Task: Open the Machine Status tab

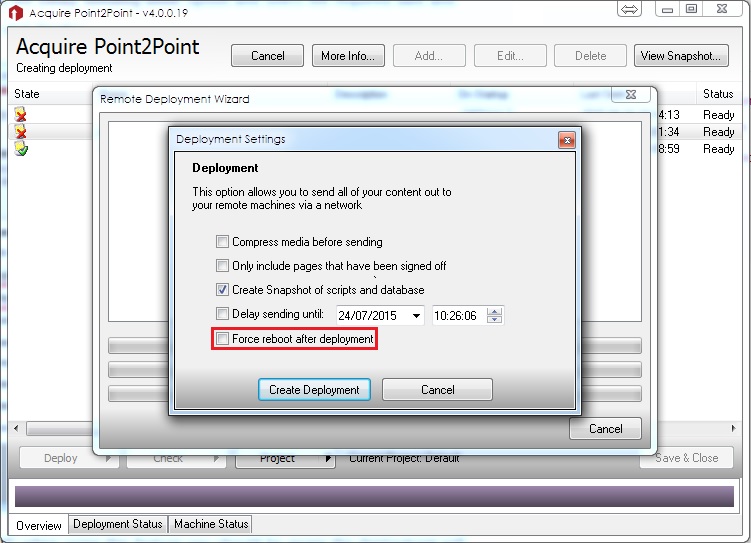Action: coord(211,524)
